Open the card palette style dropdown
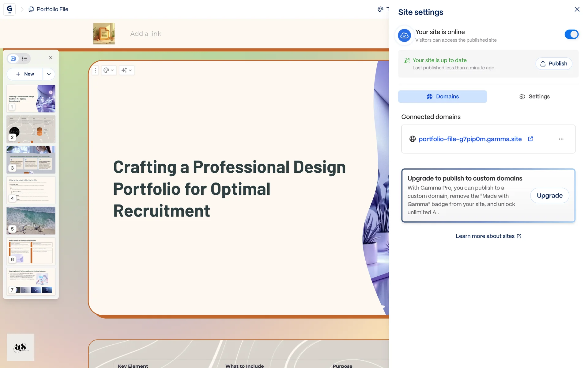The height and width of the screenshot is (368, 588). click(x=108, y=71)
